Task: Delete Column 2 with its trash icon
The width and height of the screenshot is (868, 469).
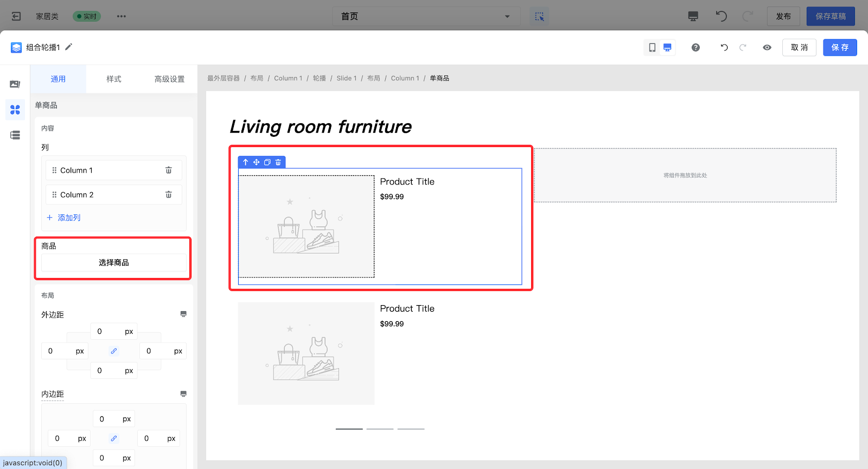Action: [x=169, y=195]
